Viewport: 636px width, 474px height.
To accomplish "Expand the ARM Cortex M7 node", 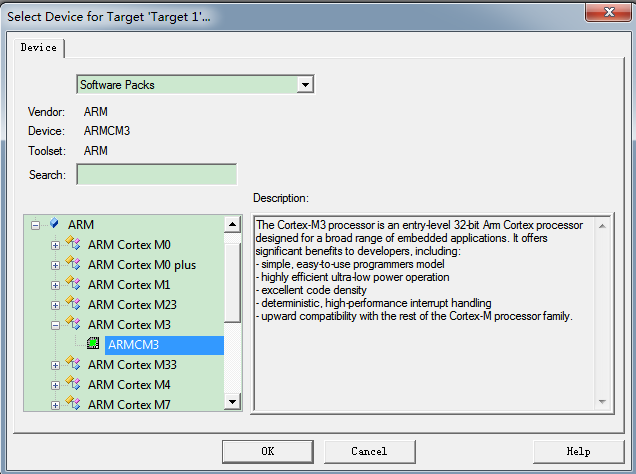I will (56, 405).
